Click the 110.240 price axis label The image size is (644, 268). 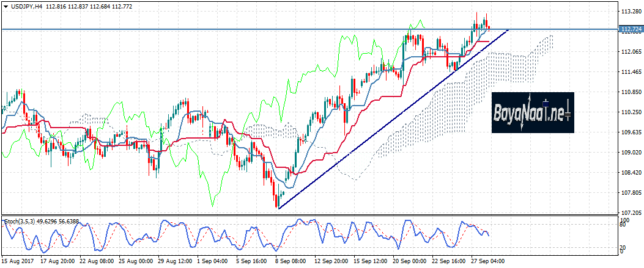pyautogui.click(x=630, y=112)
